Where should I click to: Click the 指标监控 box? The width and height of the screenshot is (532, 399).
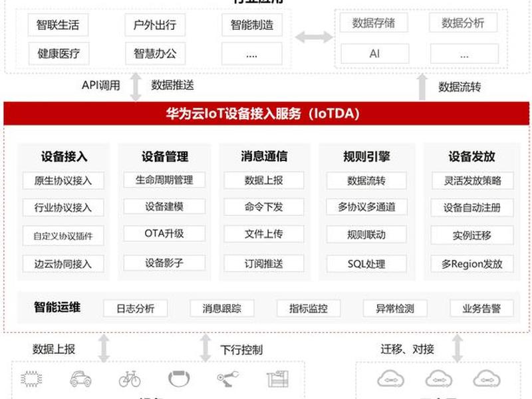[x=309, y=309]
